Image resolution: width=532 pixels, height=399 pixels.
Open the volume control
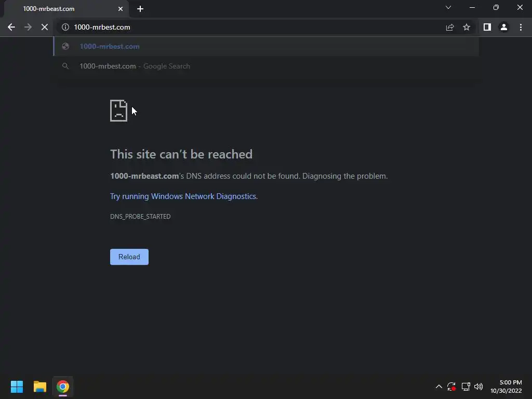478,387
